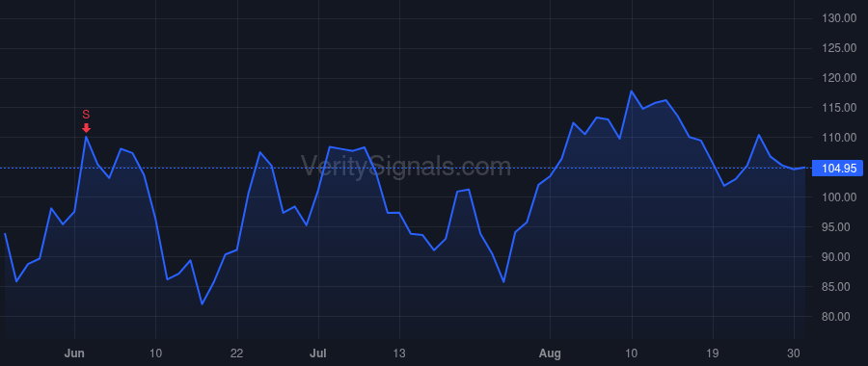Click the 100.00 price axis label
868x366 pixels.
click(x=839, y=197)
